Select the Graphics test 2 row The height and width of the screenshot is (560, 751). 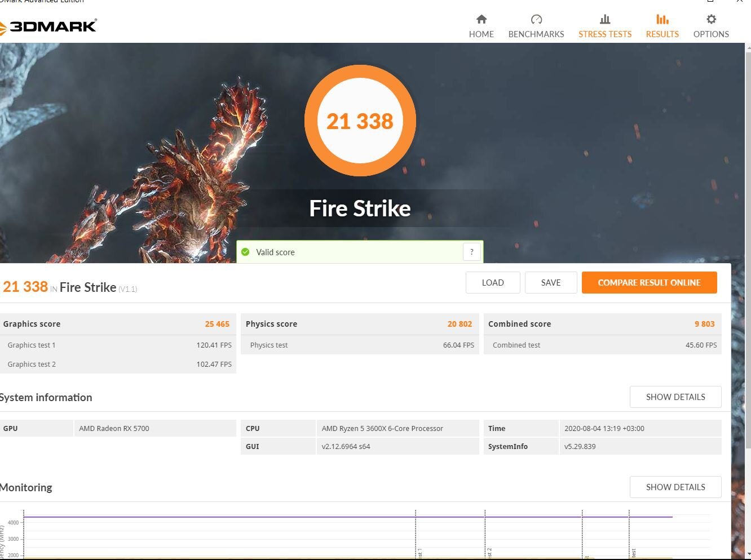[x=118, y=364]
